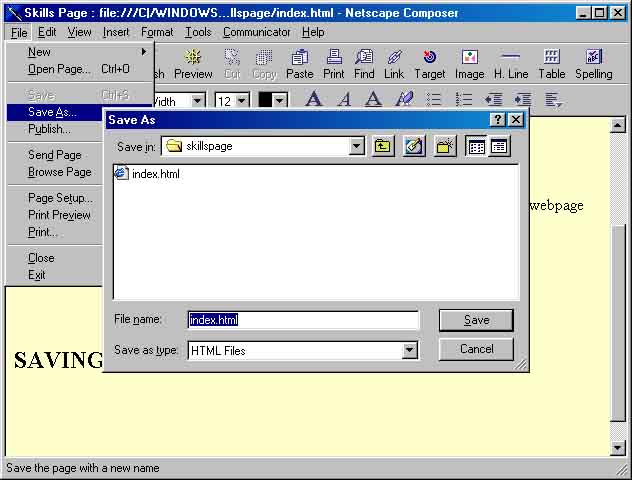Open the Help menu
Screen dimensions: 632x480
(x=313, y=32)
